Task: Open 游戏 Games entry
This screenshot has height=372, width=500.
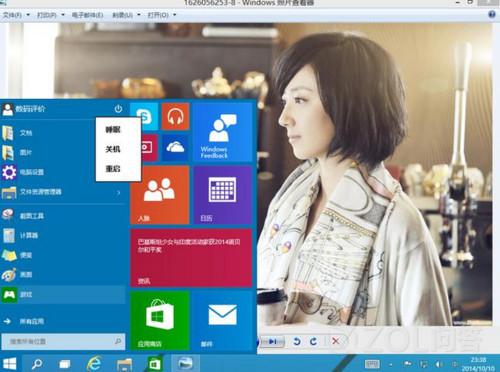Action: (63, 294)
